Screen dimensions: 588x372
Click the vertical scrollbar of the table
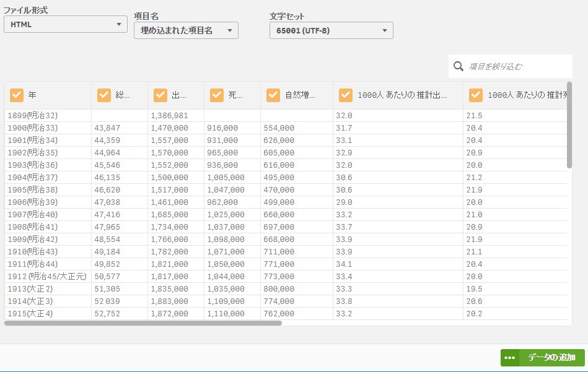569,124
